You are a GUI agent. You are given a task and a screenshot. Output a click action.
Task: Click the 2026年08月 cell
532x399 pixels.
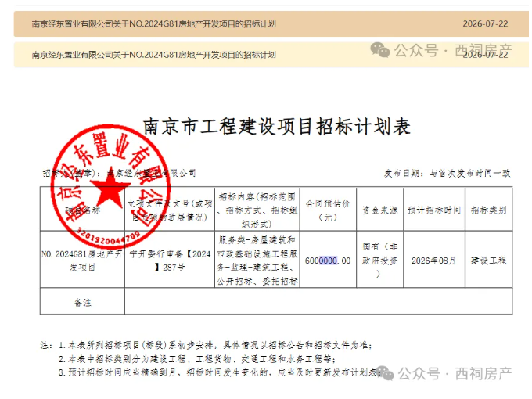pyautogui.click(x=433, y=261)
